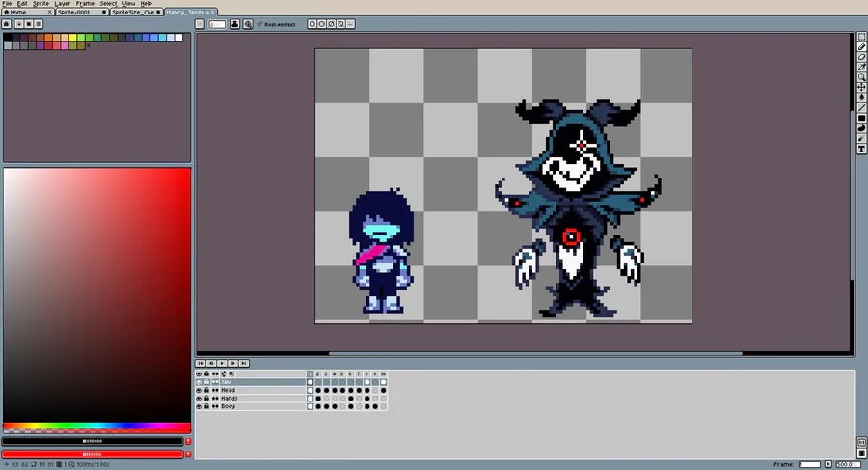The image size is (868, 470).
Task: Open the ink type icon in context bar
Action: [x=234, y=24]
